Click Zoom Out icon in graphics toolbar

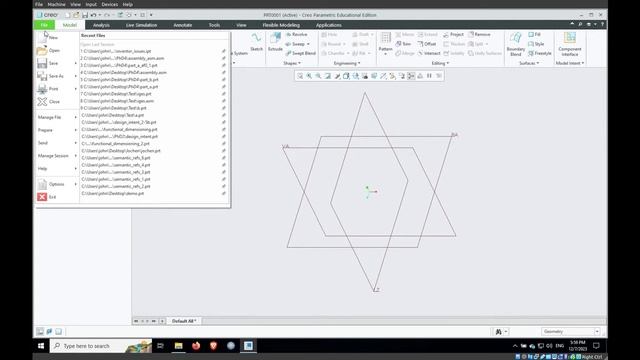coord(318,76)
